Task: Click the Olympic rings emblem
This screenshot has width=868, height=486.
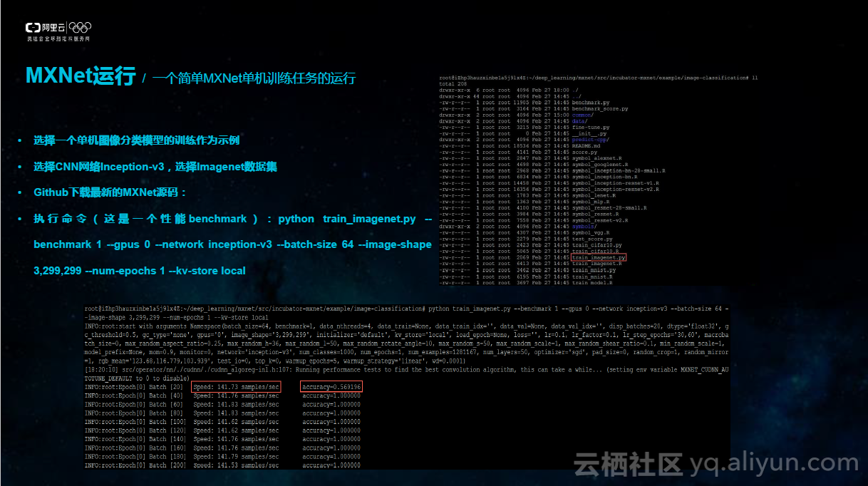Action: 81,29
